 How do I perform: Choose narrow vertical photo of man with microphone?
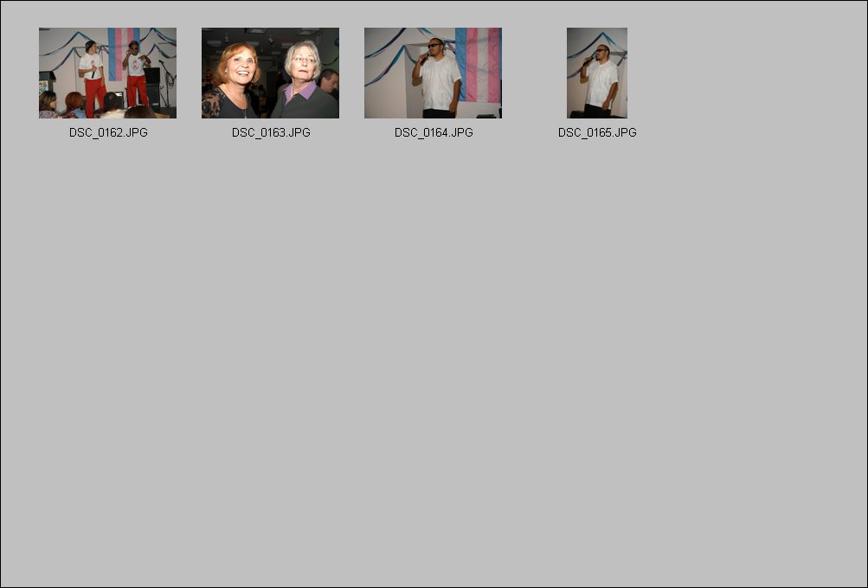(597, 73)
